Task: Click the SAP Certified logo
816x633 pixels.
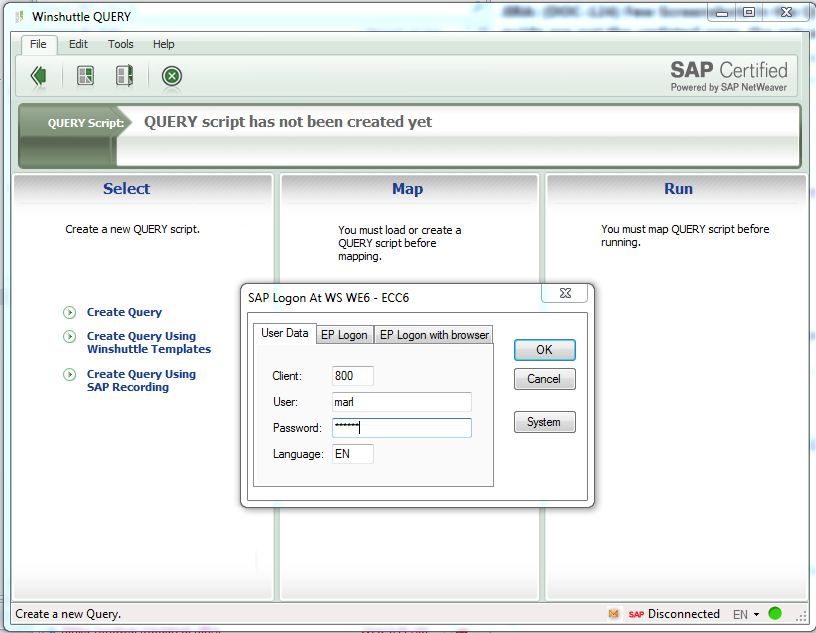Action: pos(729,76)
